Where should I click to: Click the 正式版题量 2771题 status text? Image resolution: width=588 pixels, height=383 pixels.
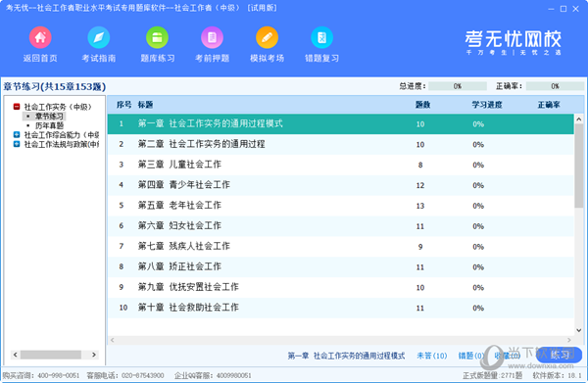click(x=492, y=375)
